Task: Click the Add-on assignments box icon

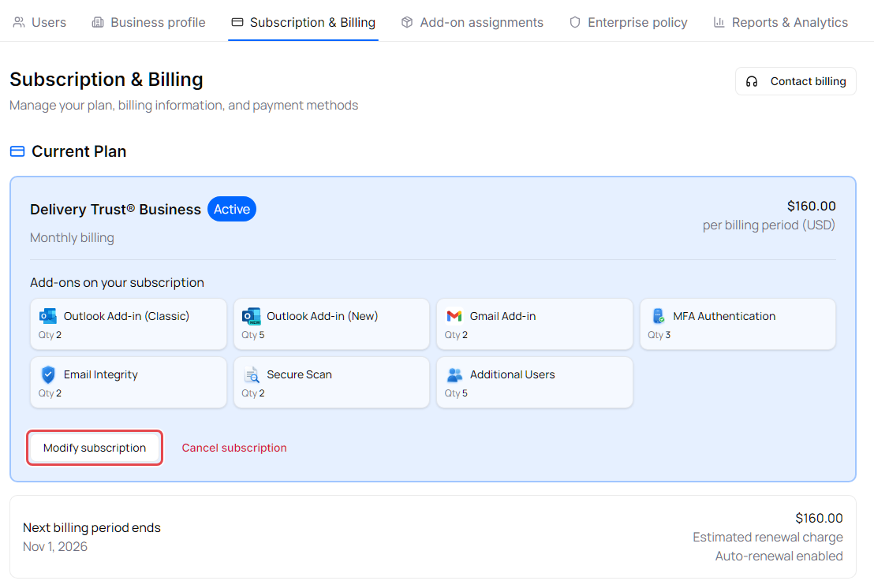Action: (x=407, y=22)
